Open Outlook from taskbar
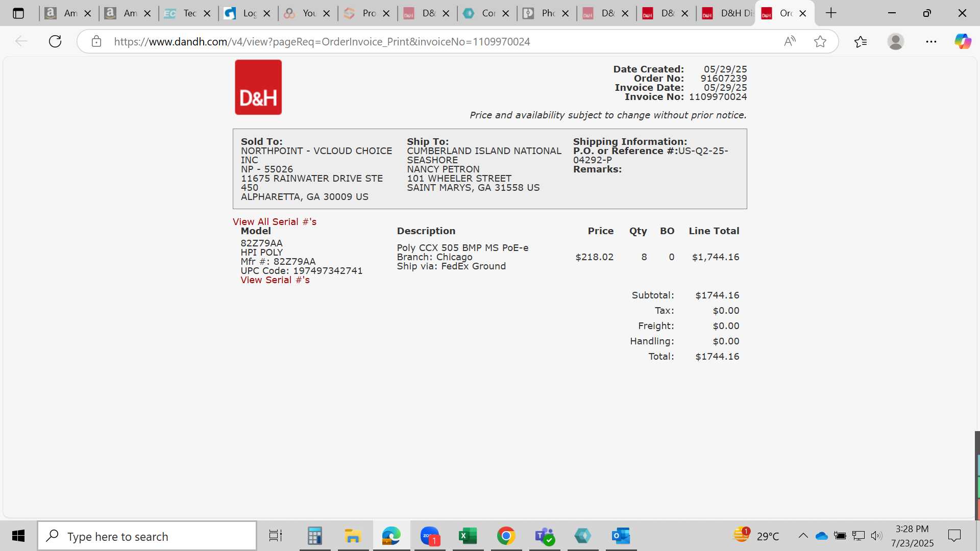980x551 pixels. 621,536
